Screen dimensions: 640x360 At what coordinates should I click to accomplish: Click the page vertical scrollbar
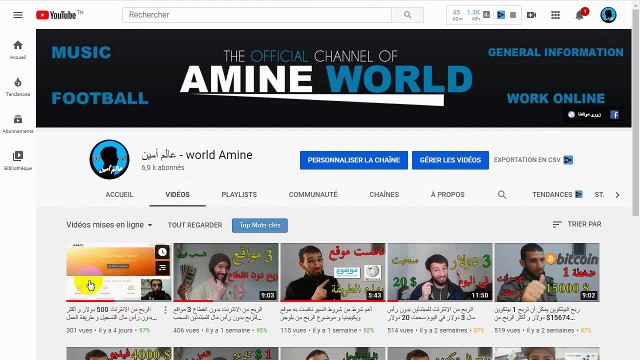[x=636, y=112]
